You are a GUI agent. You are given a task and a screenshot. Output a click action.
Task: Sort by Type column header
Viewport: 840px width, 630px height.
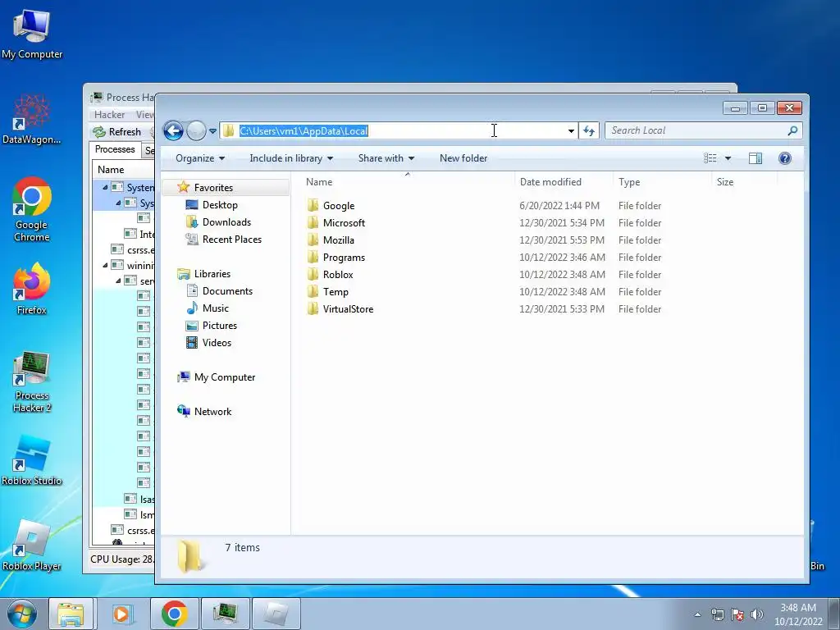coord(663,182)
